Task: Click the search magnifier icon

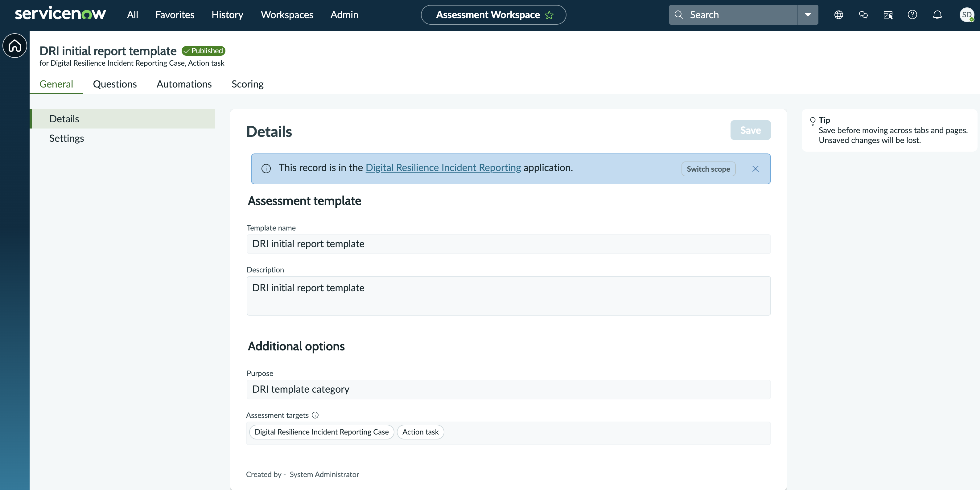Action: click(x=679, y=15)
